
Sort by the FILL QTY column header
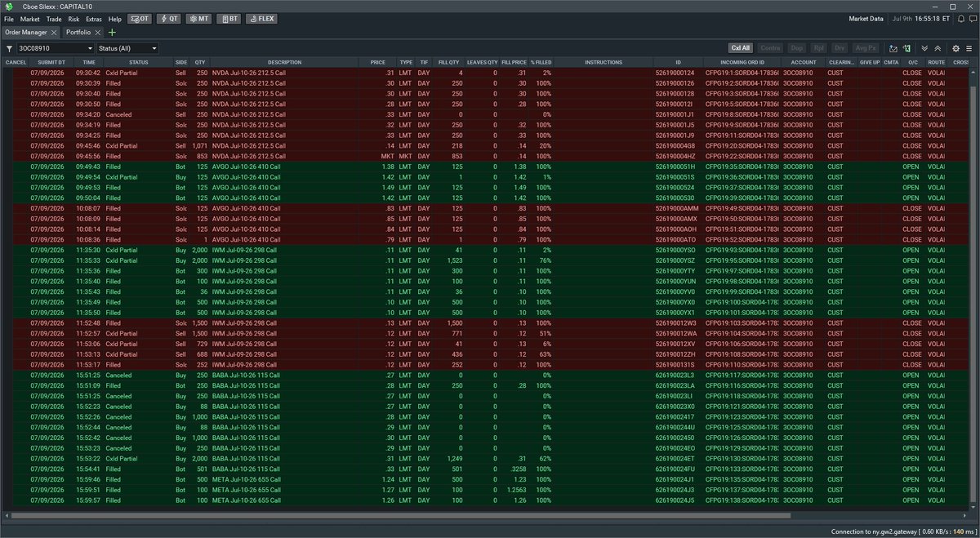(x=449, y=62)
